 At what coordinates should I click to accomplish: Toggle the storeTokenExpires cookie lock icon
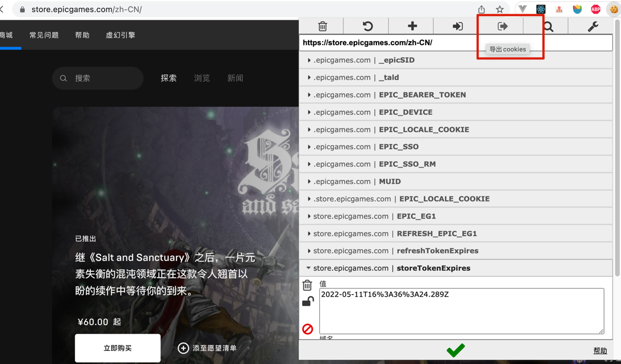click(x=308, y=301)
